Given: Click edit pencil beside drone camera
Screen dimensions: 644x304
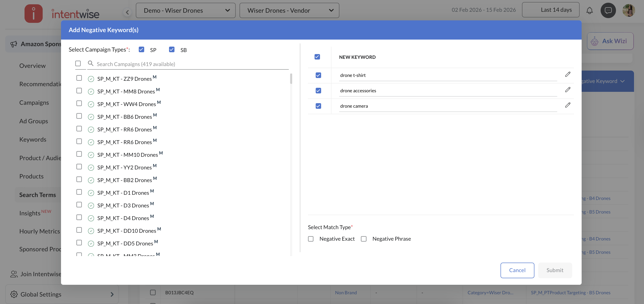Looking at the screenshot, I should coord(567,105).
